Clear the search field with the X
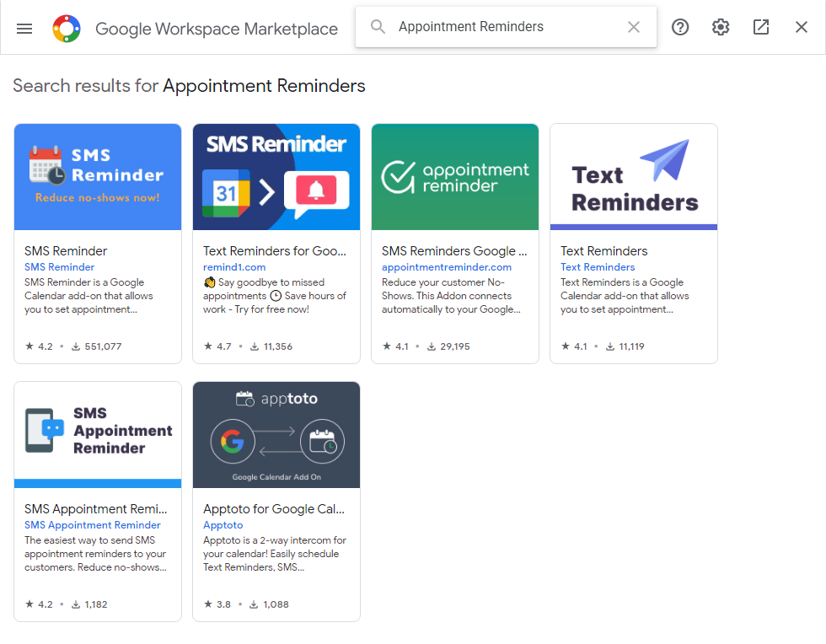 [x=634, y=27]
